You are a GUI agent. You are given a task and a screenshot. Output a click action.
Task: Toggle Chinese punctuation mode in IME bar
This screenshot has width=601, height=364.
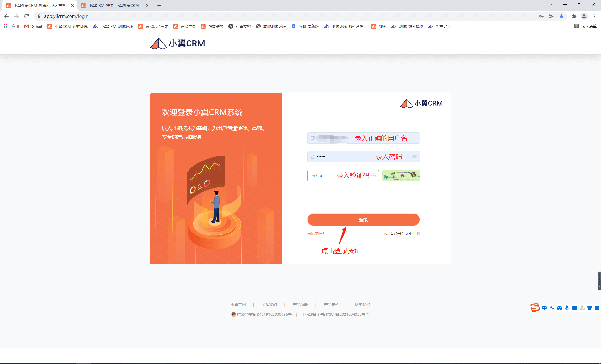click(552, 308)
